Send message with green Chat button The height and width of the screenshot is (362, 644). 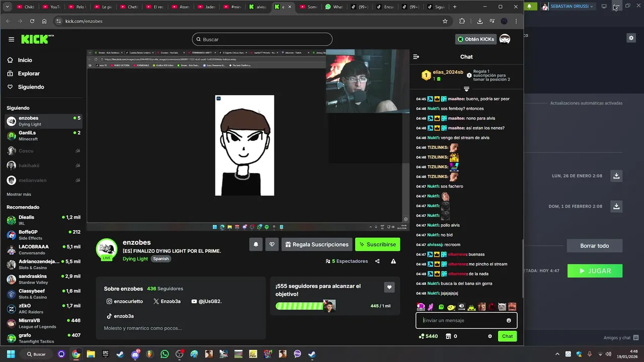point(507,336)
